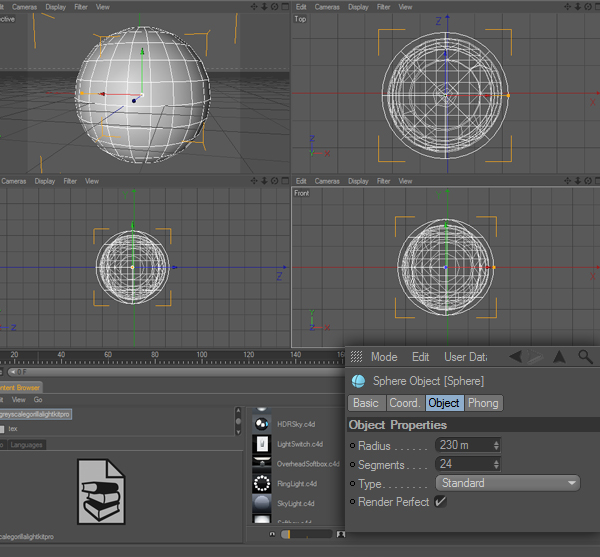Click the rotate camera icon in the Perspective viewport header

(274, 7)
